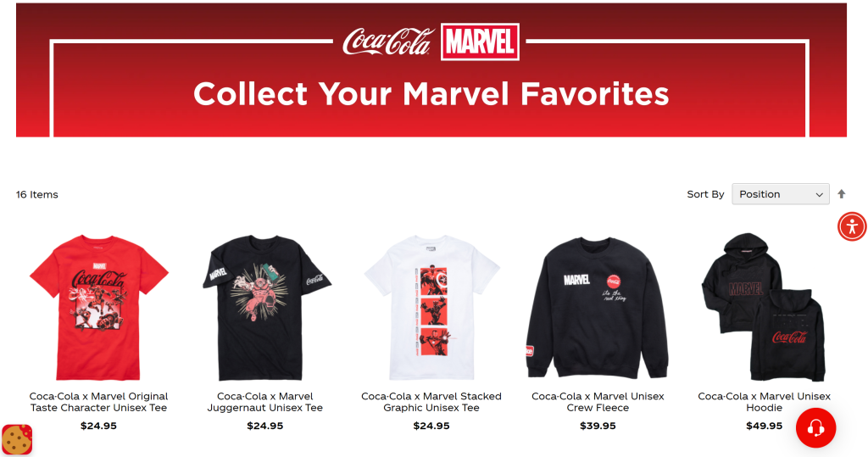Click the $39.95 Crew Fleece price
This screenshot has height=457, width=868.
point(598,426)
